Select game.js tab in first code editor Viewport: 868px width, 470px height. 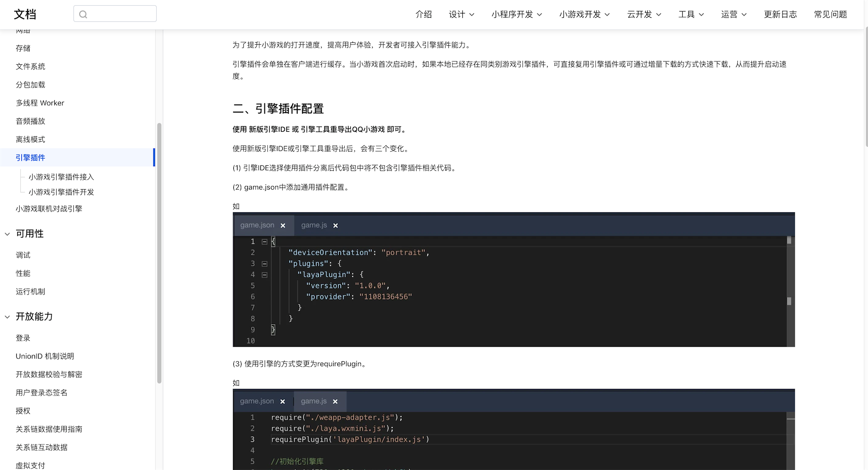314,225
